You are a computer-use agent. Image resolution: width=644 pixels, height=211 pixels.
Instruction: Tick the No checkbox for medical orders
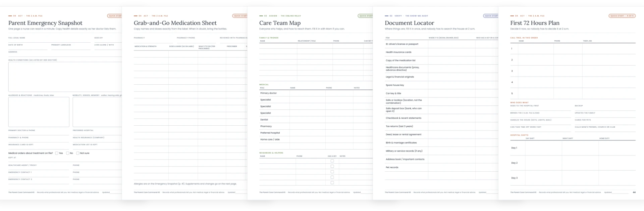[x=67, y=153]
